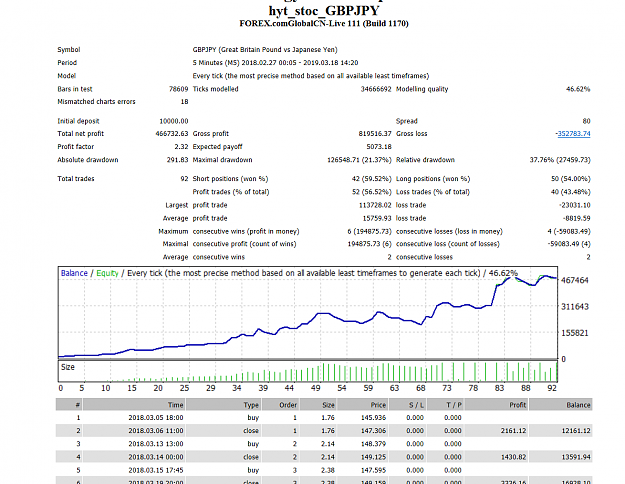This screenshot has width=625, height=484.
Task: Select Profit factor value 2.32
Action: tap(181, 147)
